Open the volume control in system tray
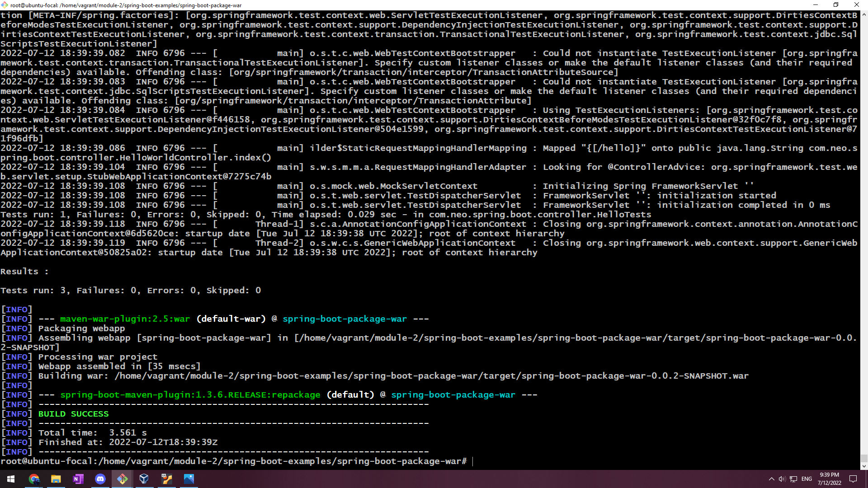This screenshot has height=488, width=868. click(x=782, y=479)
